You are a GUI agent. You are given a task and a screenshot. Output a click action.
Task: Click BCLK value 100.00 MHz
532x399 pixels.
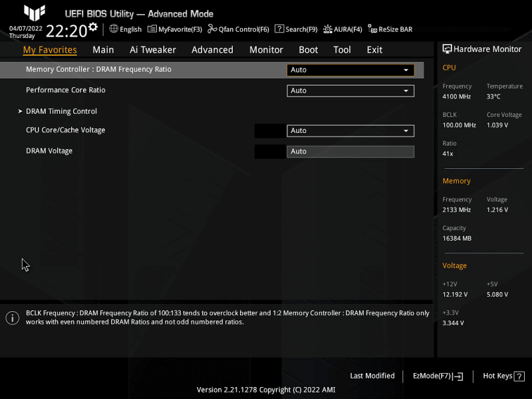[x=459, y=125]
